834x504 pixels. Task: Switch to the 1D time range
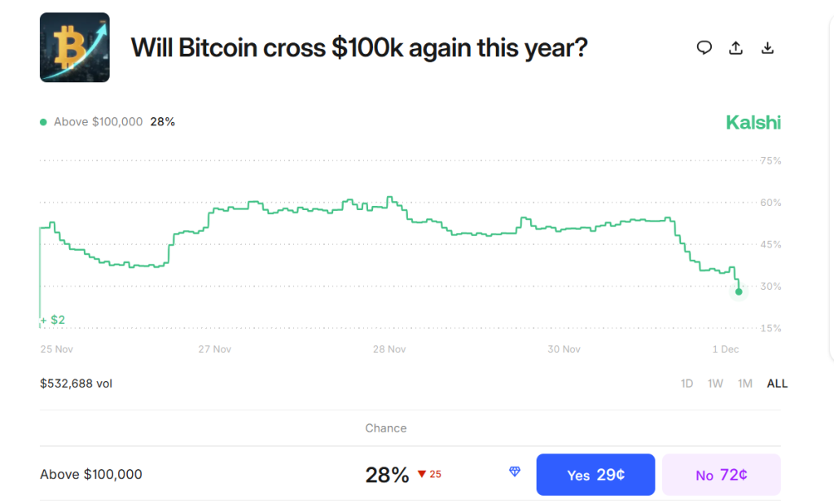point(687,383)
